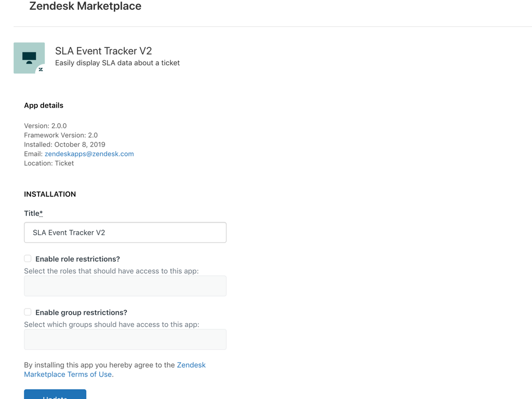
Task: Click the INSTALLATION section heading
Action: 50,194
